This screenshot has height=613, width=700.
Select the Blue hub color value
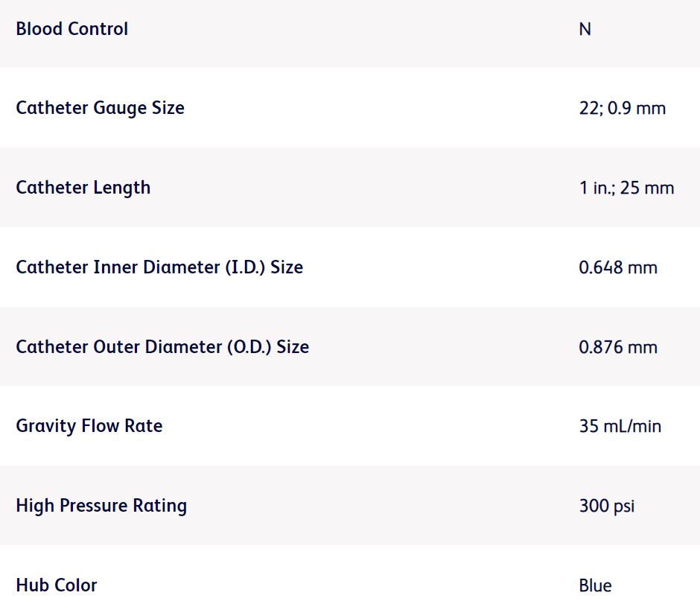595,585
